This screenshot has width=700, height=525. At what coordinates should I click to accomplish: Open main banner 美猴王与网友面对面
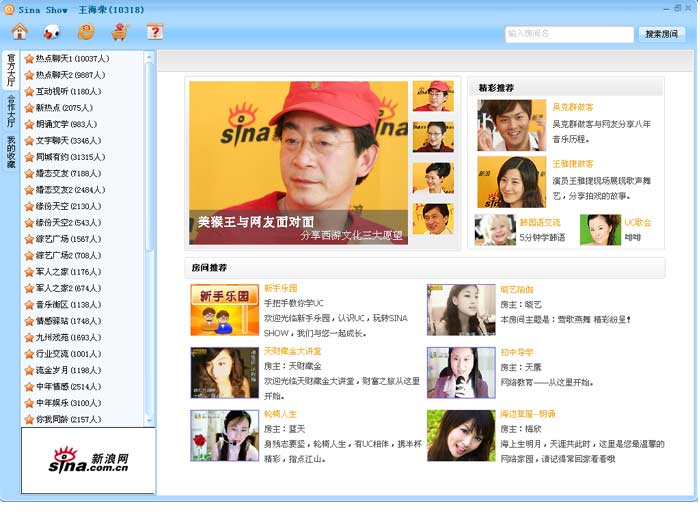point(298,162)
